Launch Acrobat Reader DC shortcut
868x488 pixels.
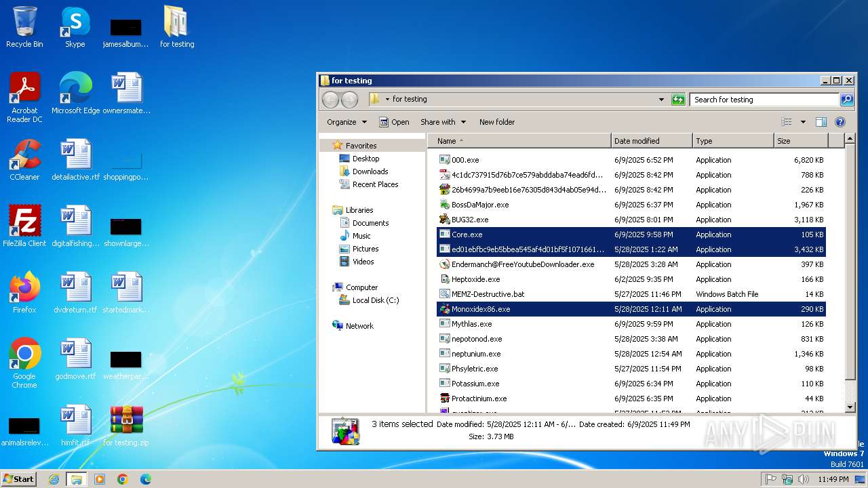[24, 98]
